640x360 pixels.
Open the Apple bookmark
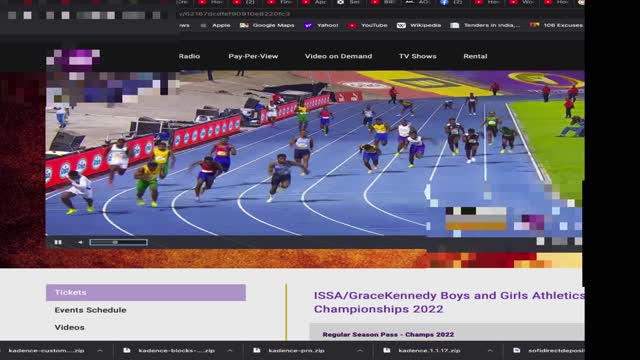[x=216, y=25]
